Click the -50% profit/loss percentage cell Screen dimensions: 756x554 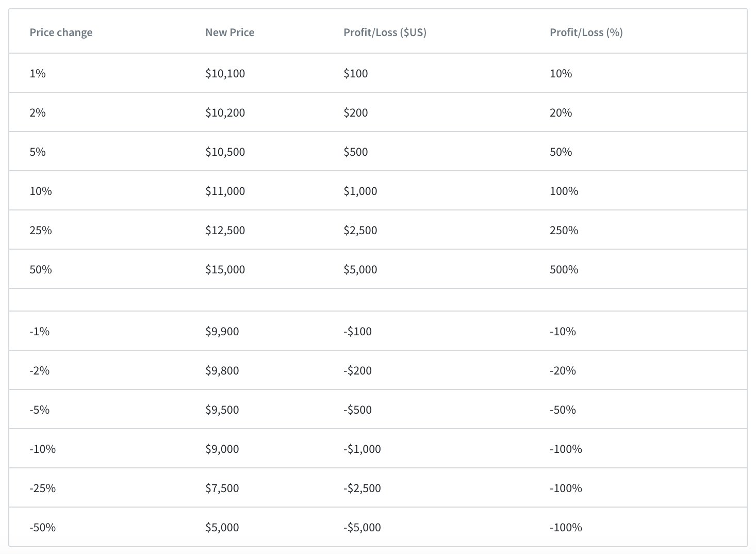pyautogui.click(x=563, y=410)
